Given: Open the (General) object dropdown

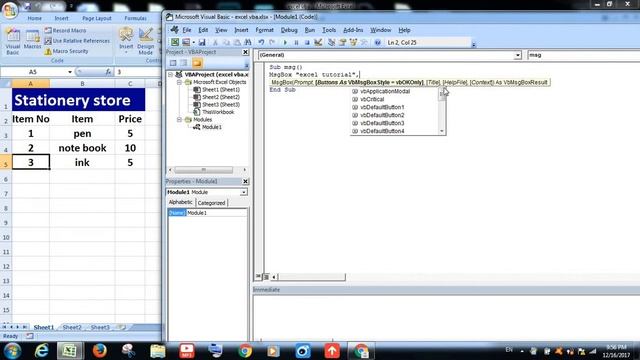Looking at the screenshot, I should coord(518,55).
